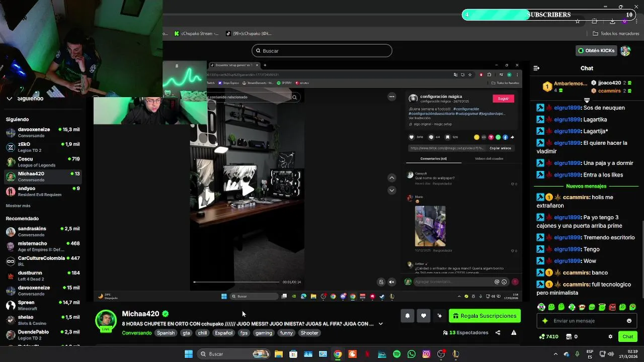Switch to the cChupako Stream browser tab
Image resolution: width=644 pixels, height=362 pixels.
[x=196, y=34]
